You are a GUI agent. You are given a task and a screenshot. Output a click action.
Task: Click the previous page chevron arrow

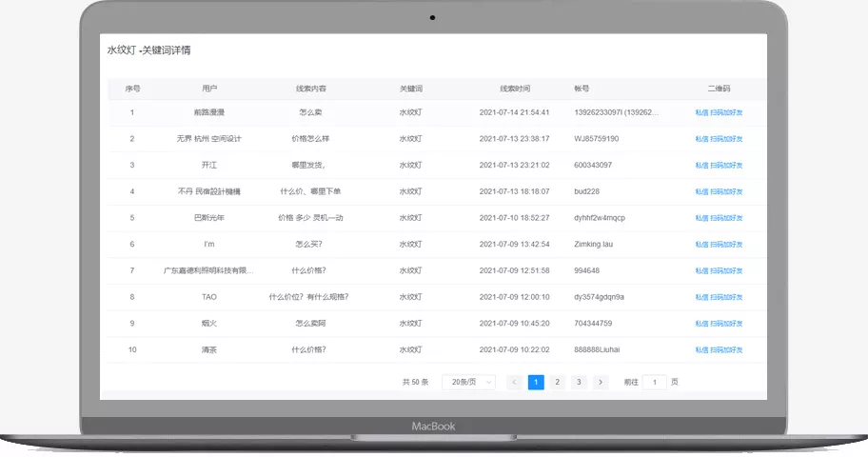pos(514,382)
